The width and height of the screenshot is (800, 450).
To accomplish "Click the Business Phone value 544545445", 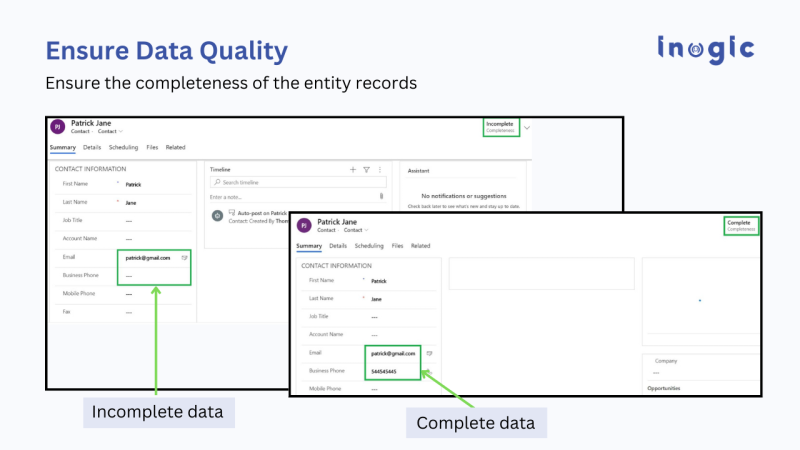I will (x=383, y=371).
